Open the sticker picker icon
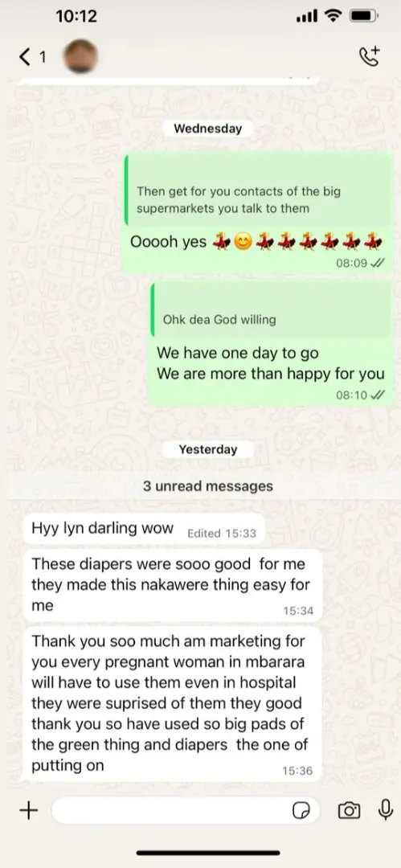Screen dimensions: 401x868 pos(301,811)
